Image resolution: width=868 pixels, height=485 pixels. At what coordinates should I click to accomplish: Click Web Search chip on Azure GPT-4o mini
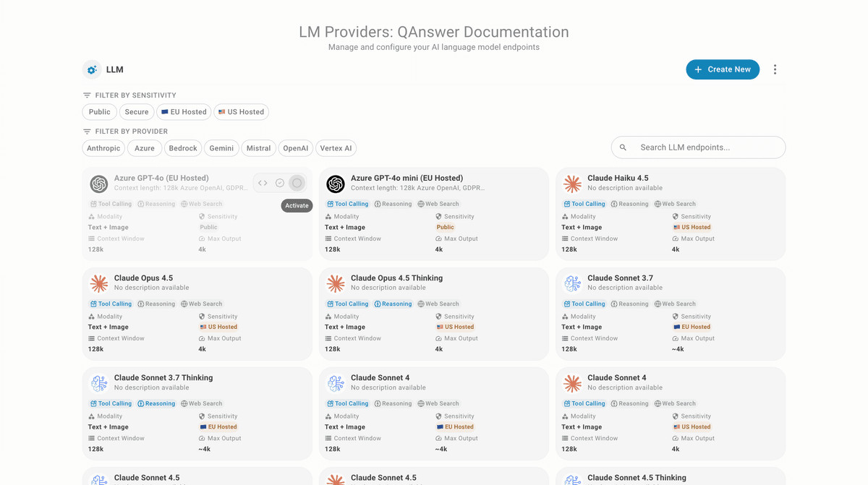tap(438, 204)
